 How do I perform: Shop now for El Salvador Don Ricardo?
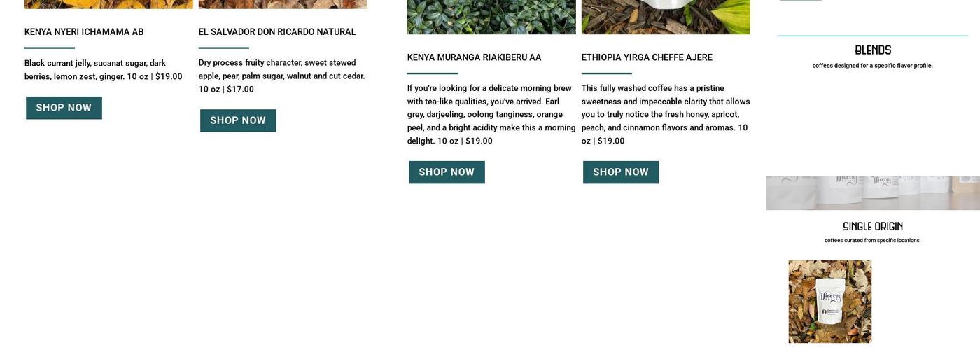[238, 120]
